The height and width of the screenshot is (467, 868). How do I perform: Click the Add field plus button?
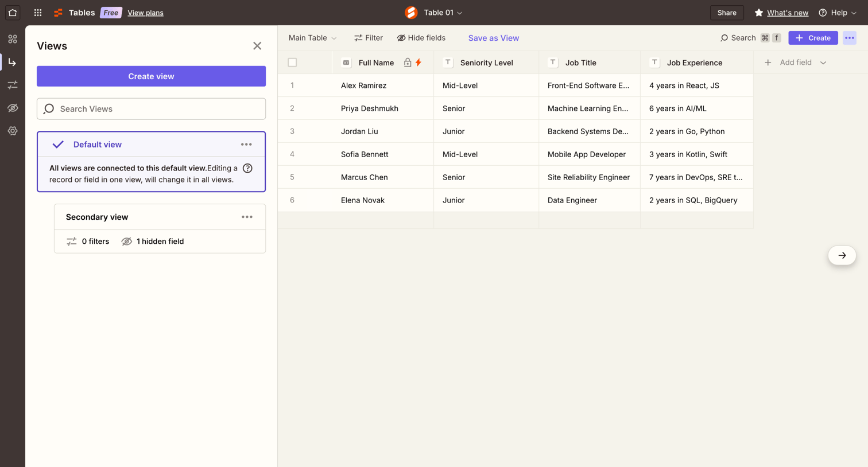[x=768, y=63]
